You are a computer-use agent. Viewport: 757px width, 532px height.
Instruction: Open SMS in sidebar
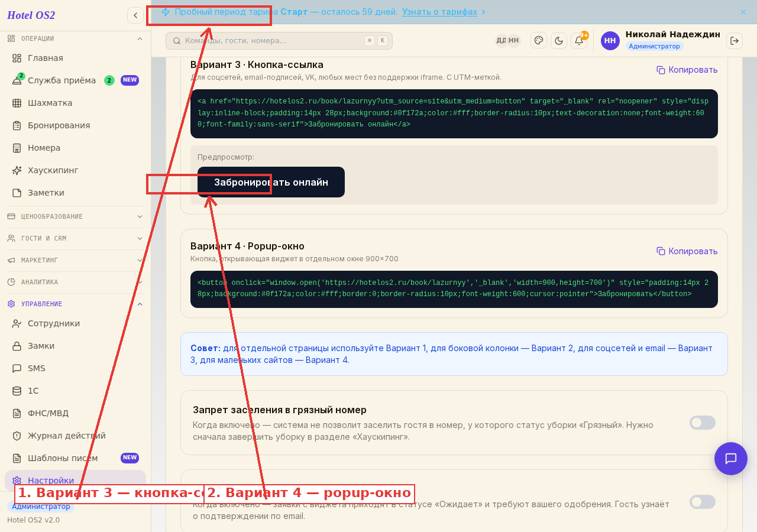[75, 368]
